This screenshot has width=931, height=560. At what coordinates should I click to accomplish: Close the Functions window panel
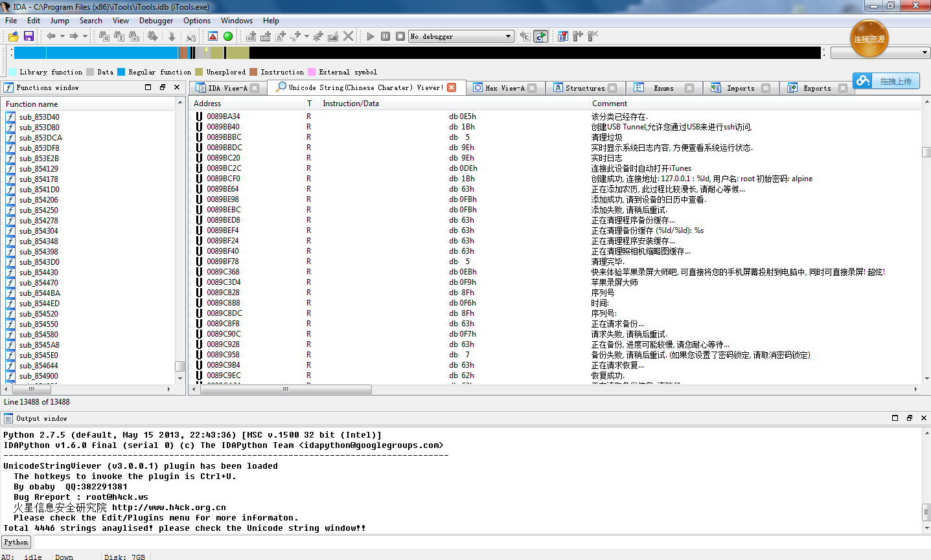(177, 87)
